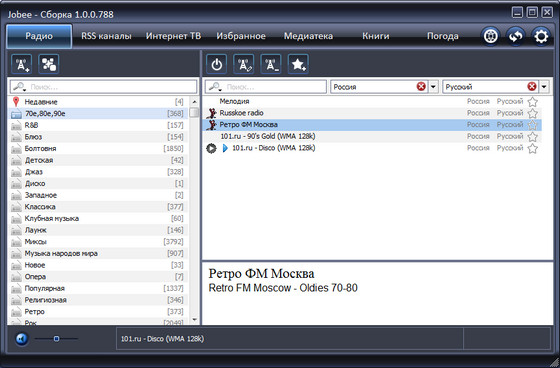This screenshot has width=560, height=368.
Task: Clear the Россия filter with red X
Action: tap(421, 86)
